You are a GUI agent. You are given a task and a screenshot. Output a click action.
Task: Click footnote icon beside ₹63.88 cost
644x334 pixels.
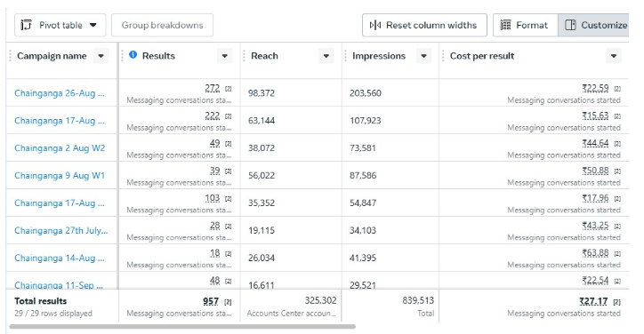617,253
